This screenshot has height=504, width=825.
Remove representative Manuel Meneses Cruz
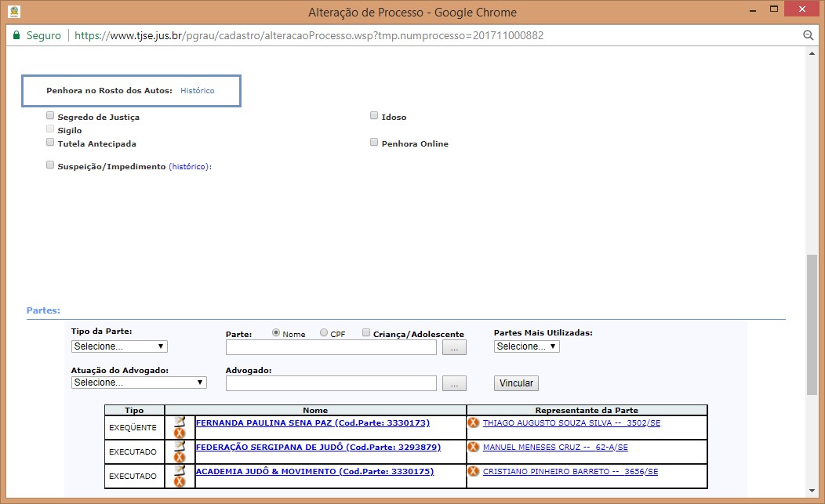(473, 448)
